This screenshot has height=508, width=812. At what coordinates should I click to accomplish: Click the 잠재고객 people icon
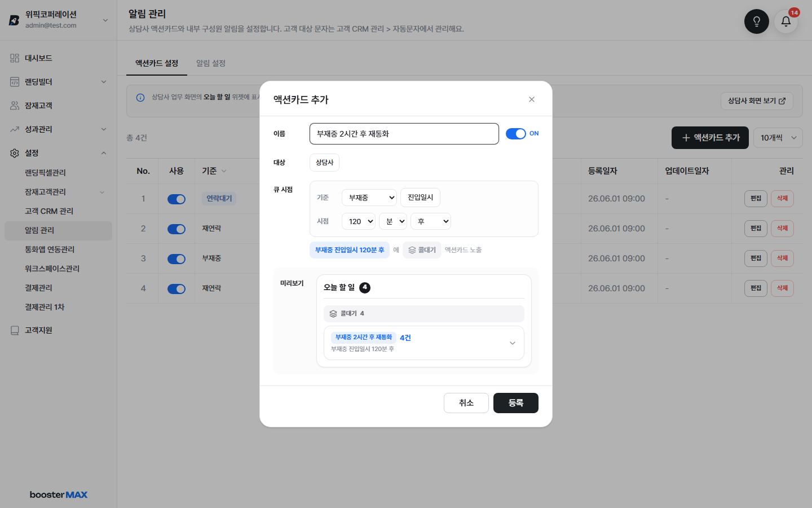coord(15,106)
